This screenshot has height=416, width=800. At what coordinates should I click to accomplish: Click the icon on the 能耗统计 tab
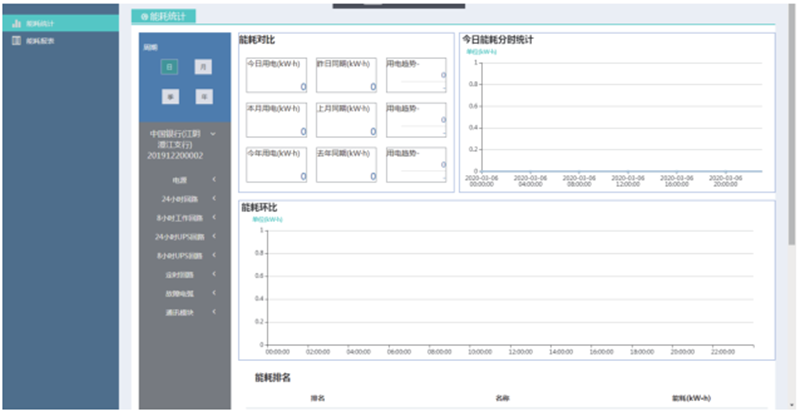[144, 16]
